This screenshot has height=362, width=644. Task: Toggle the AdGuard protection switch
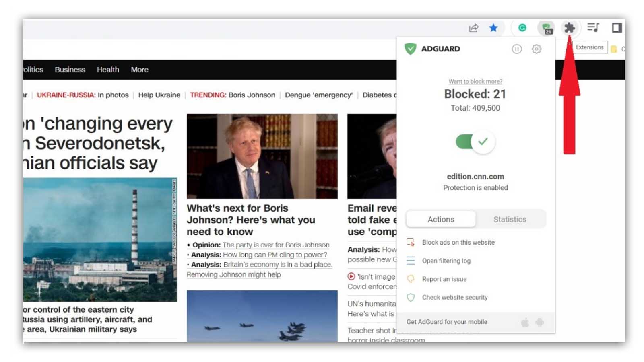475,142
